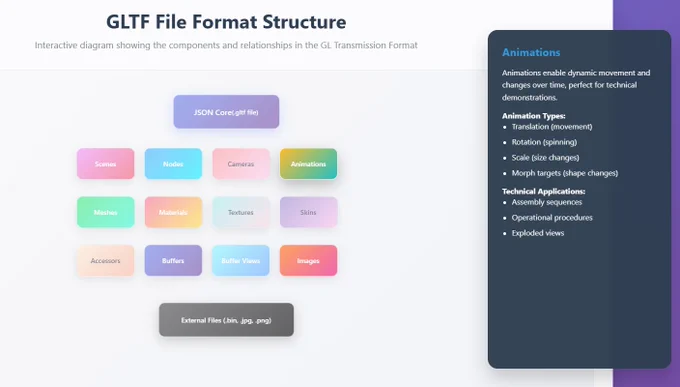
Task: Click the 'Animation Types:' subheading
Action: pos(533,116)
